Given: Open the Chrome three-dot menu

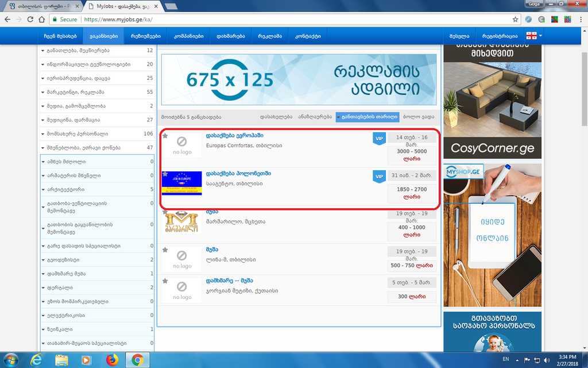Looking at the screenshot, I should point(581,19).
